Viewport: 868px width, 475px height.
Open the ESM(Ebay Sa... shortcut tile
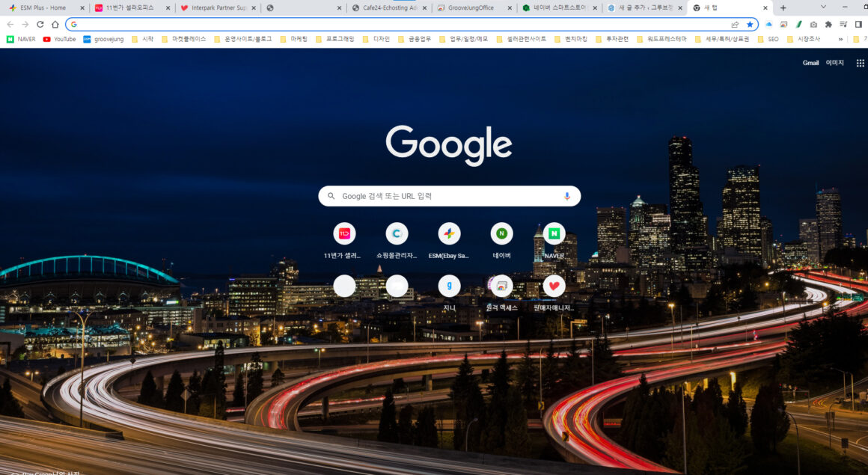point(449,234)
